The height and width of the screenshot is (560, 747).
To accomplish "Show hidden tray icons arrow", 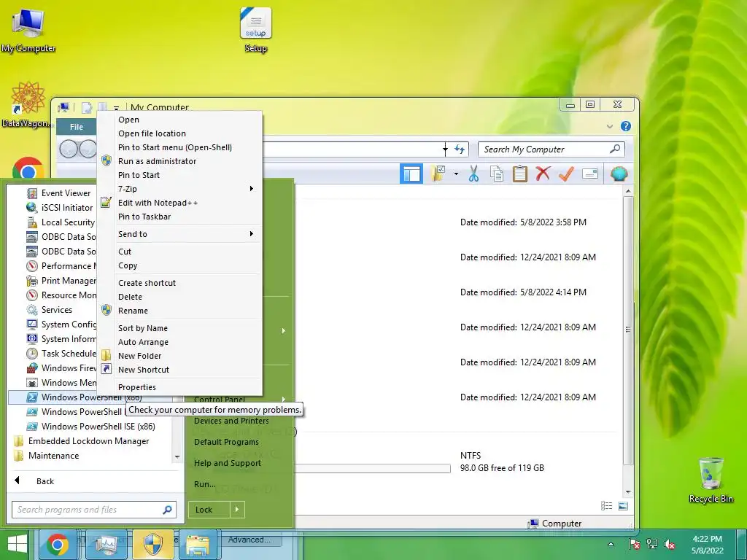I will tap(611, 544).
